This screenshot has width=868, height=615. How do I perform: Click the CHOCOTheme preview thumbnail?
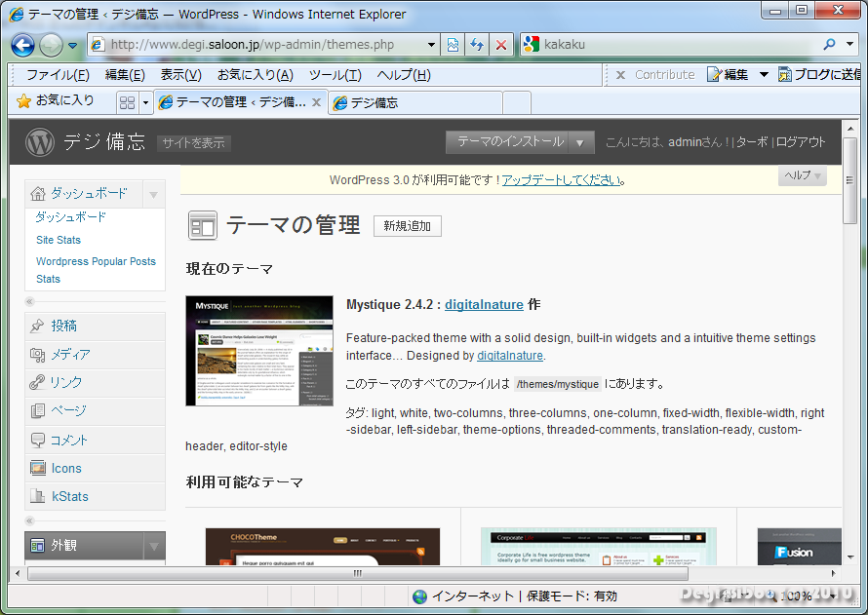click(323, 547)
